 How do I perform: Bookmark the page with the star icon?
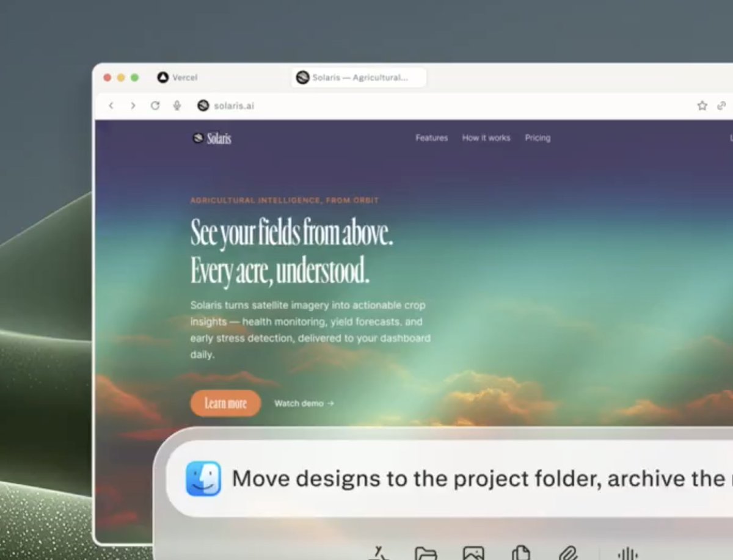[702, 106]
